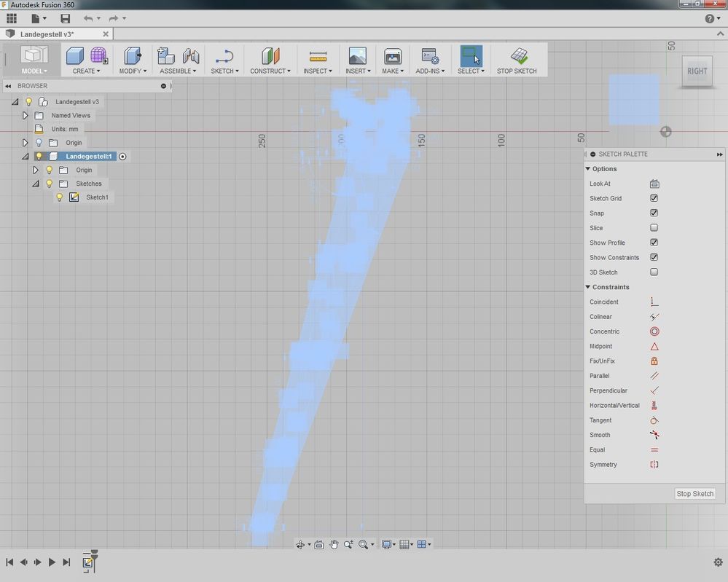Click the timeline play button

click(x=52, y=562)
